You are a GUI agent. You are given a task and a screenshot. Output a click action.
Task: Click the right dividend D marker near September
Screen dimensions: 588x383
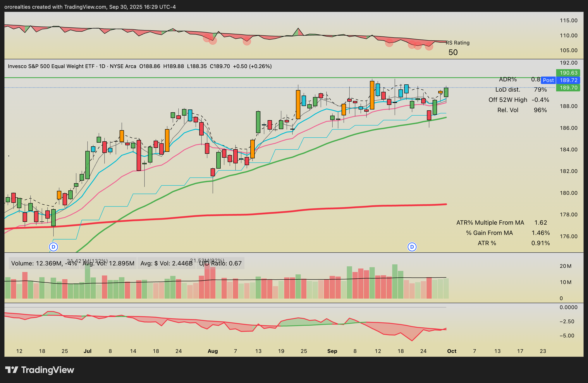coord(412,247)
